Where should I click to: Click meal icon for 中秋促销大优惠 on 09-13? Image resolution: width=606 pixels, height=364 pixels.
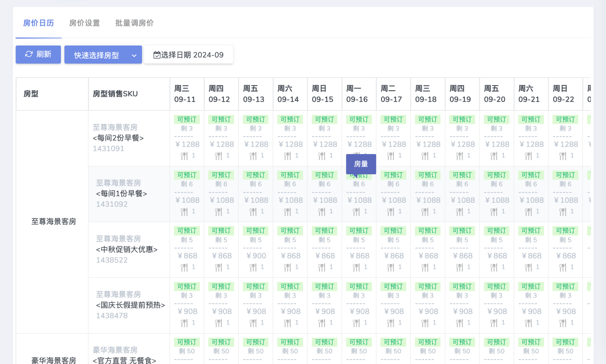[253, 267]
